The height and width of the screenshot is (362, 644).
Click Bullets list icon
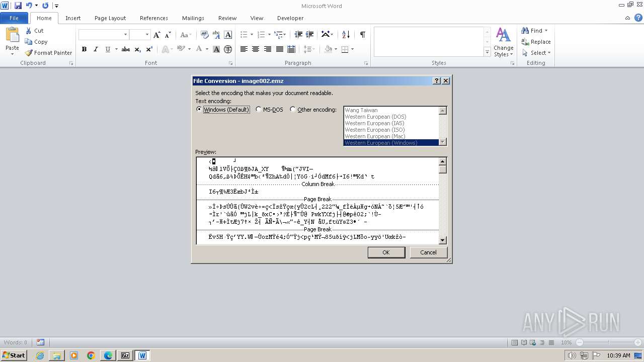[244, 35]
